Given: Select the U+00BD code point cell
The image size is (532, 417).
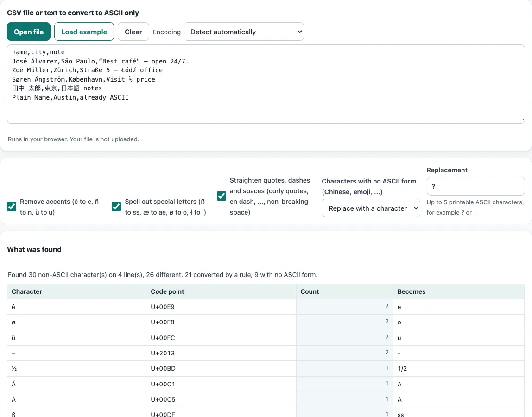Looking at the screenshot, I should pyautogui.click(x=221, y=368).
